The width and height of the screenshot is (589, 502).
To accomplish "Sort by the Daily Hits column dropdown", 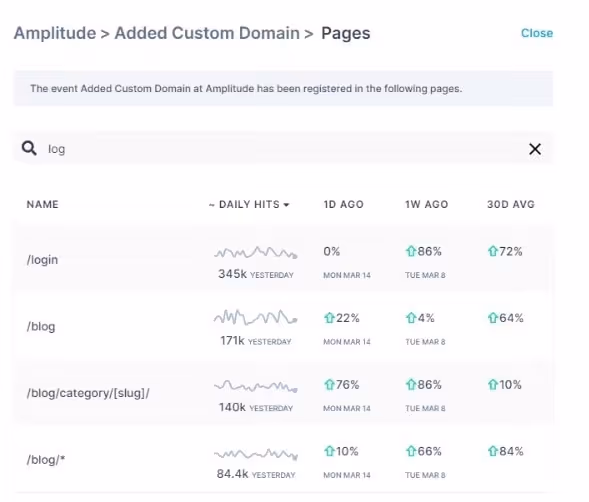I will (x=249, y=204).
